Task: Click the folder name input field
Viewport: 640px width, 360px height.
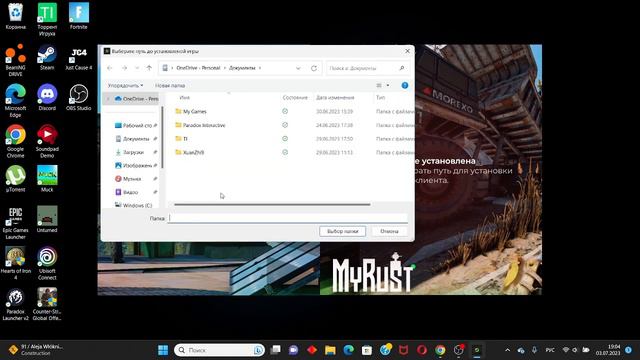Action: point(288,218)
